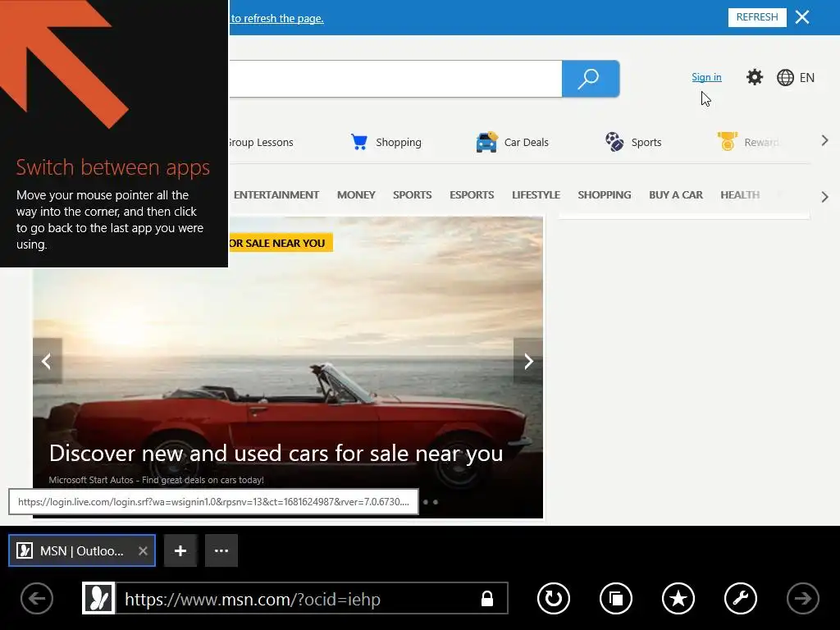Click the blue search magnifier button
The image size is (840, 630).
(591, 79)
